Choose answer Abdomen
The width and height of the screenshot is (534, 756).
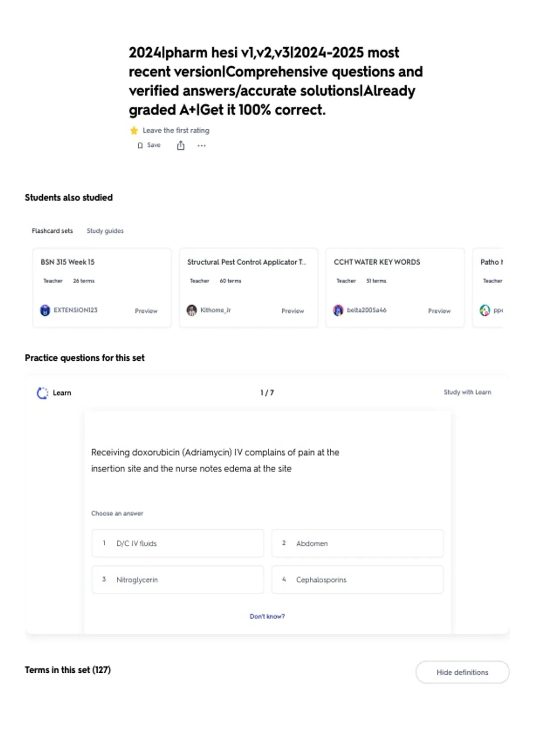tap(357, 543)
